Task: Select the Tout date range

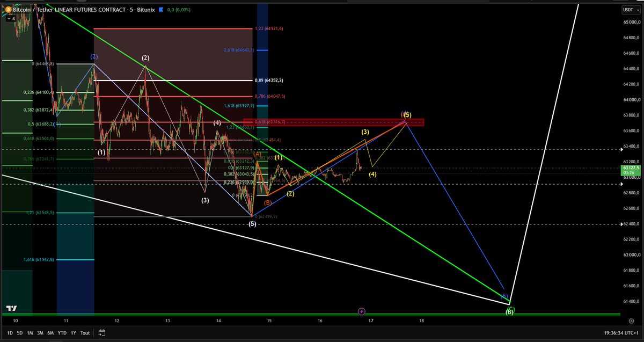Action: [85, 333]
